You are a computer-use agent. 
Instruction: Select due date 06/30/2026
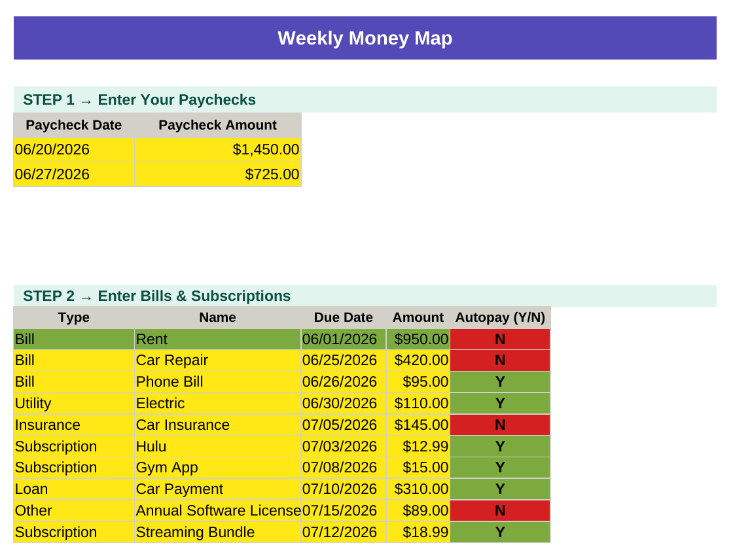click(344, 404)
